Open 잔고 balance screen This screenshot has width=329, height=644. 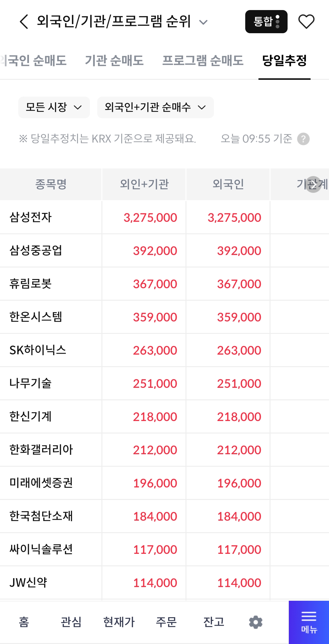(214, 622)
